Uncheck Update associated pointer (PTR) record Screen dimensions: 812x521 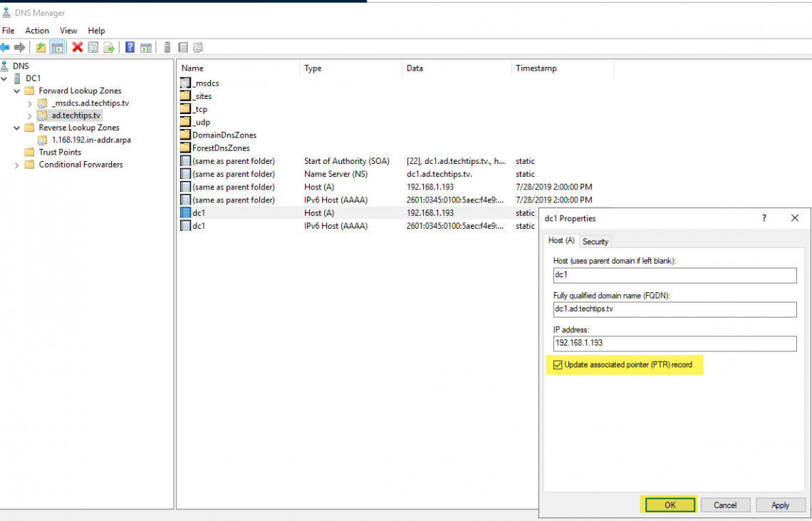[x=558, y=364]
